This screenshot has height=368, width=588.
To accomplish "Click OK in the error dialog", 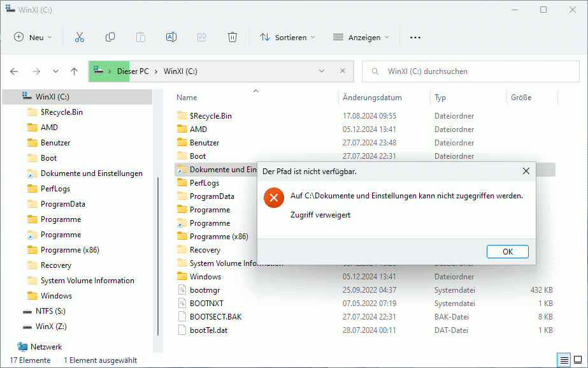I will (x=507, y=251).
